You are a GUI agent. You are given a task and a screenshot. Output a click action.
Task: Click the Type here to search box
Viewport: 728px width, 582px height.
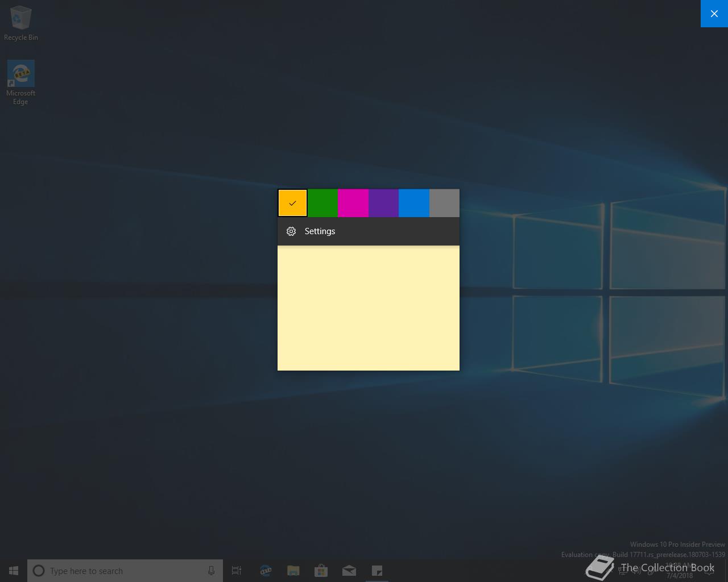(125, 571)
